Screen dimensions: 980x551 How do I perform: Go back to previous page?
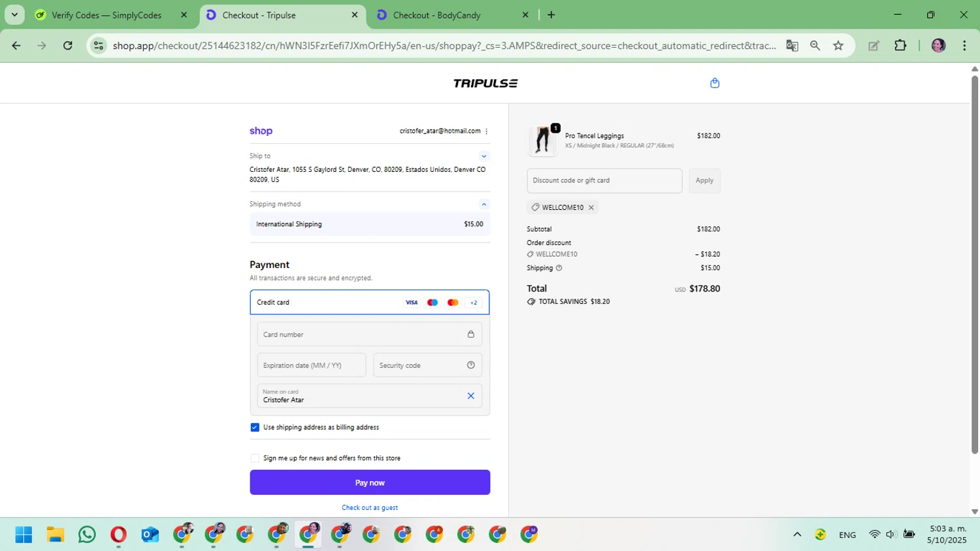click(16, 46)
